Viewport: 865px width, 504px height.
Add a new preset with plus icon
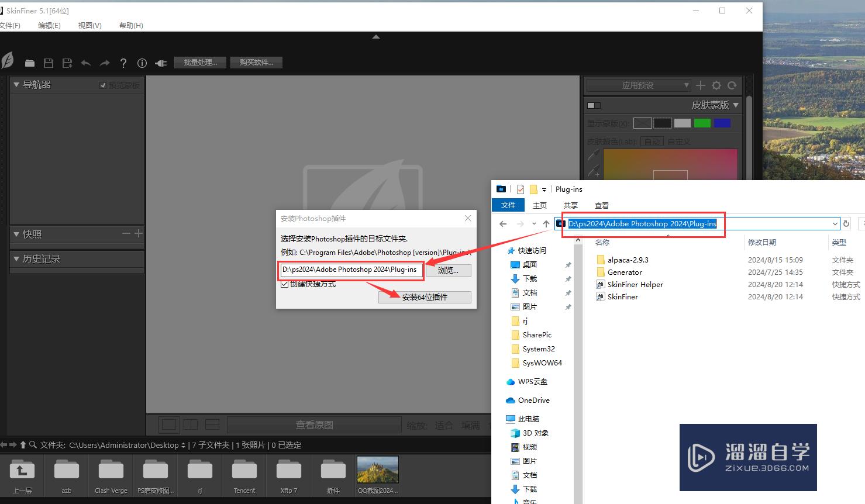(701, 85)
